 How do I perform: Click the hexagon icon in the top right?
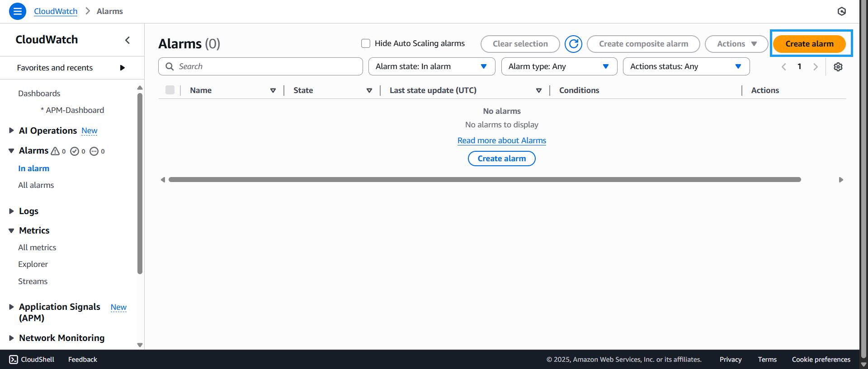point(841,11)
